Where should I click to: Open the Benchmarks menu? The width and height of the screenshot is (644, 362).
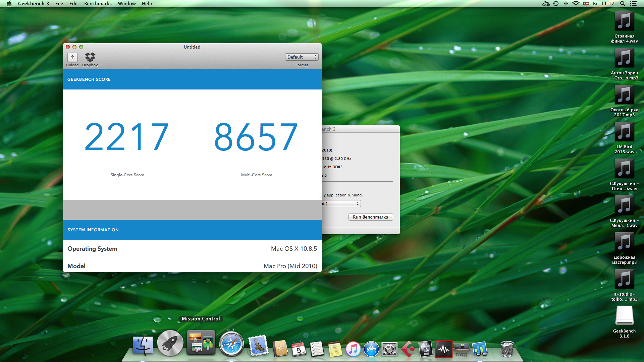coord(98,3)
